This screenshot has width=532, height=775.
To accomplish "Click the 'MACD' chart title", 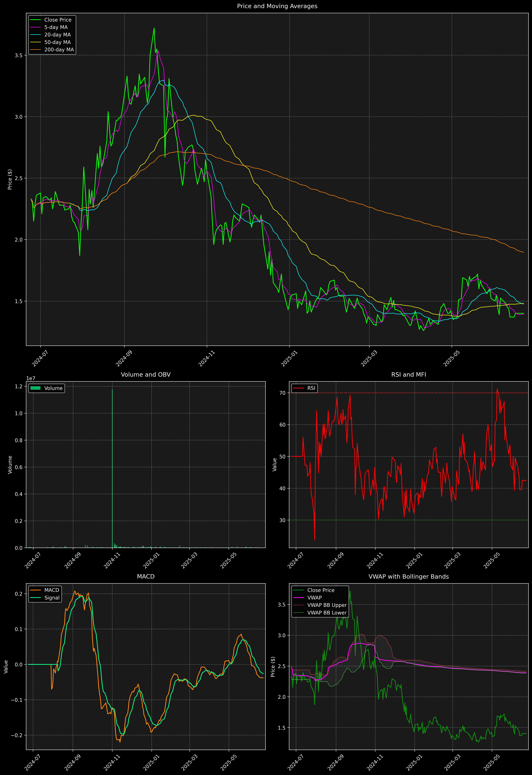I will [x=146, y=577].
